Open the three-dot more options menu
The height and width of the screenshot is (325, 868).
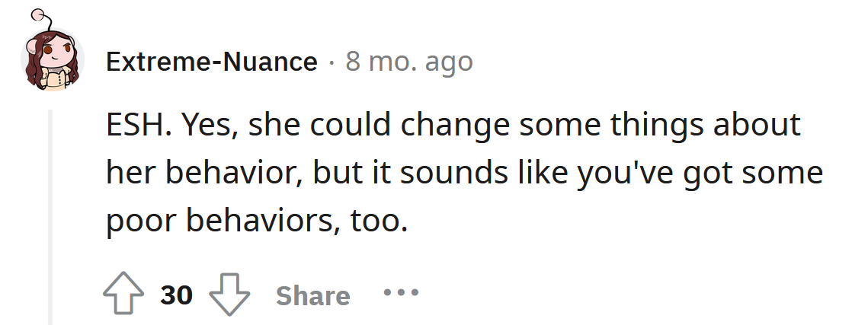(x=401, y=292)
